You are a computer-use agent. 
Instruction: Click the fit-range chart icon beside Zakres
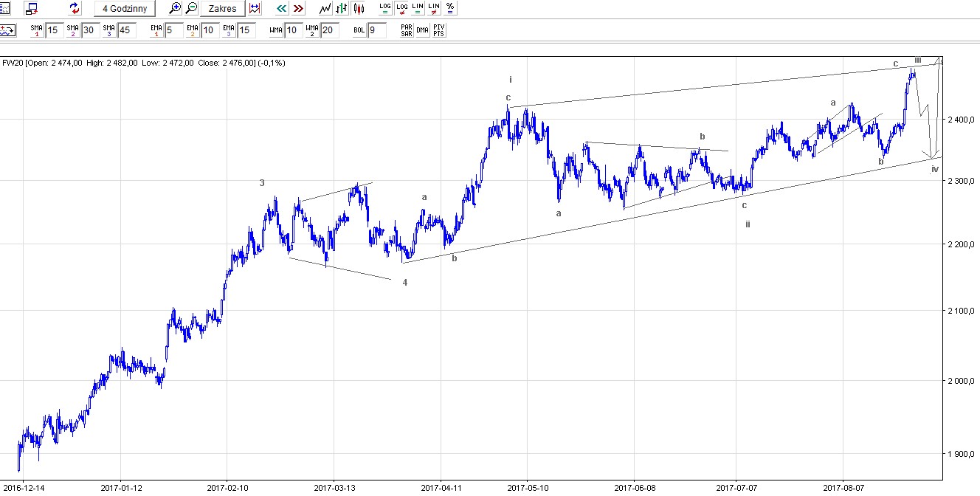coord(255,8)
